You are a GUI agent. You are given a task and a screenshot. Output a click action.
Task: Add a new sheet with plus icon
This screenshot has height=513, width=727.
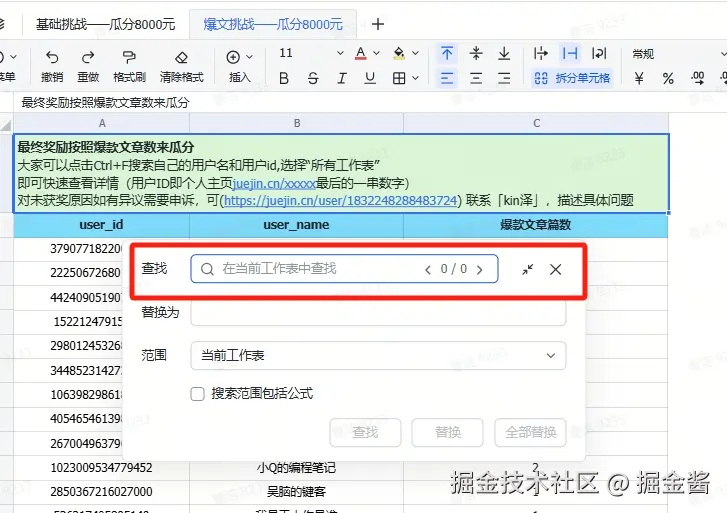point(377,24)
